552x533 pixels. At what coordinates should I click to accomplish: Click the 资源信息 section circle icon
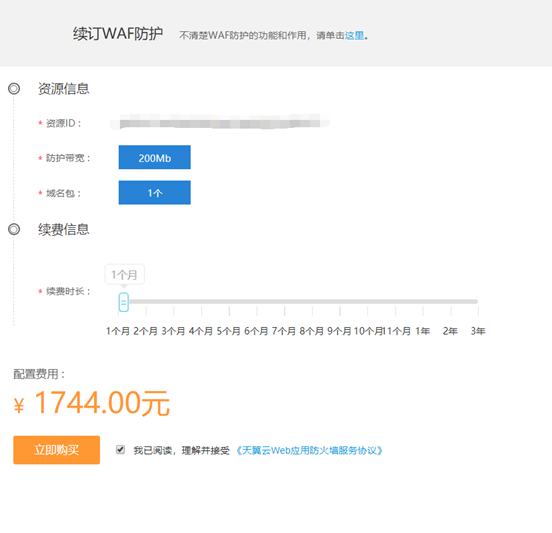(x=14, y=88)
